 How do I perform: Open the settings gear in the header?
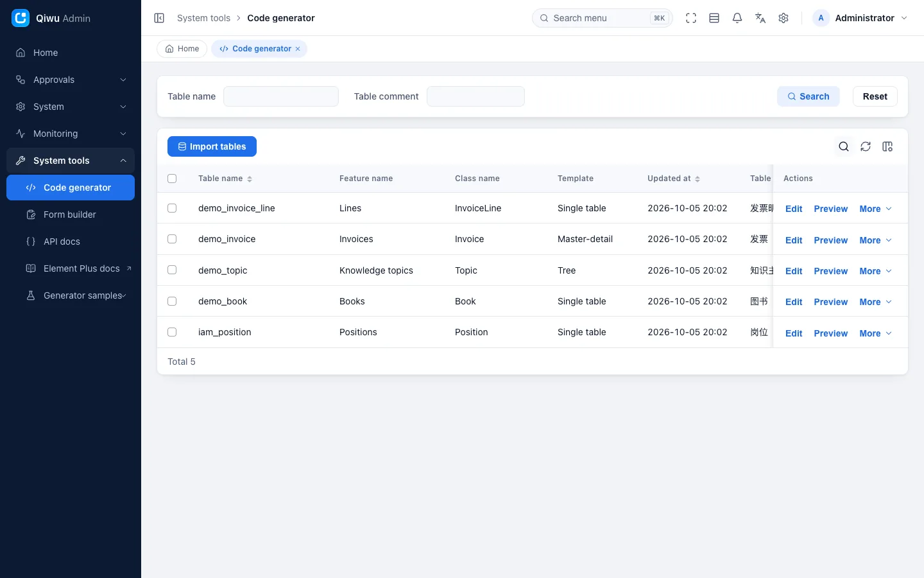783,18
